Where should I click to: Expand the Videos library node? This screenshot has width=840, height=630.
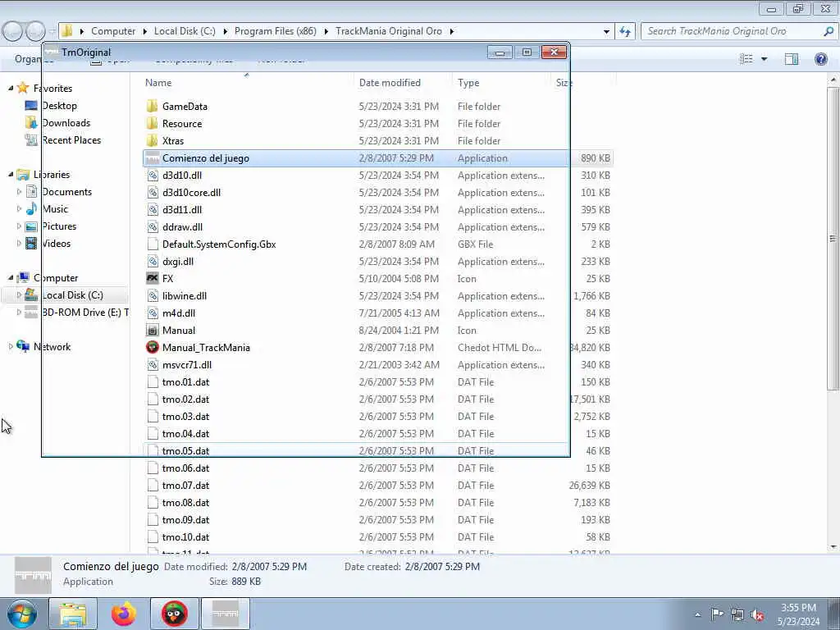click(x=20, y=243)
